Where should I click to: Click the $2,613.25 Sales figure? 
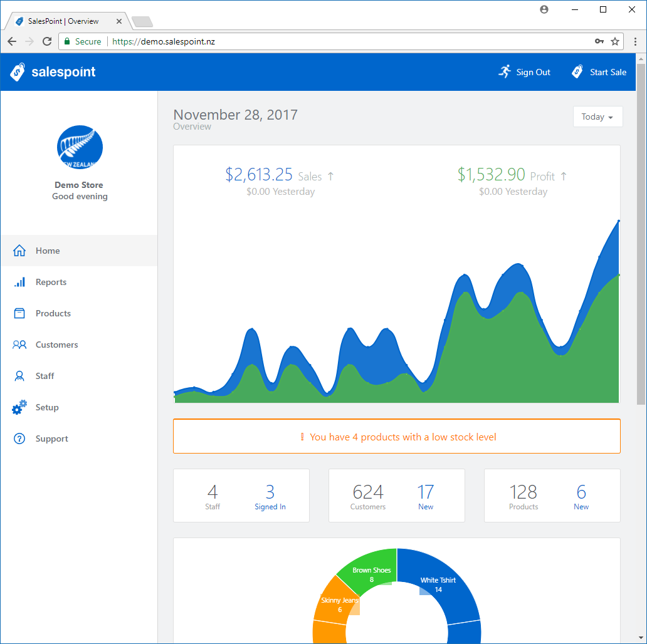click(259, 174)
